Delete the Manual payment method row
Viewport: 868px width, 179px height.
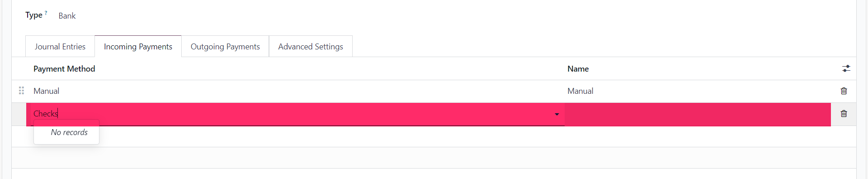click(x=844, y=91)
